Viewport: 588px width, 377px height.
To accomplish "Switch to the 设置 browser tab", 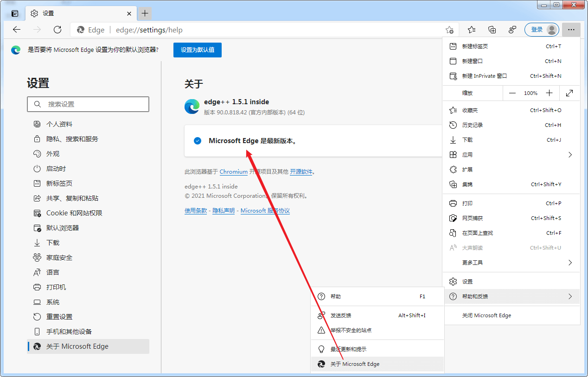I will click(x=82, y=13).
